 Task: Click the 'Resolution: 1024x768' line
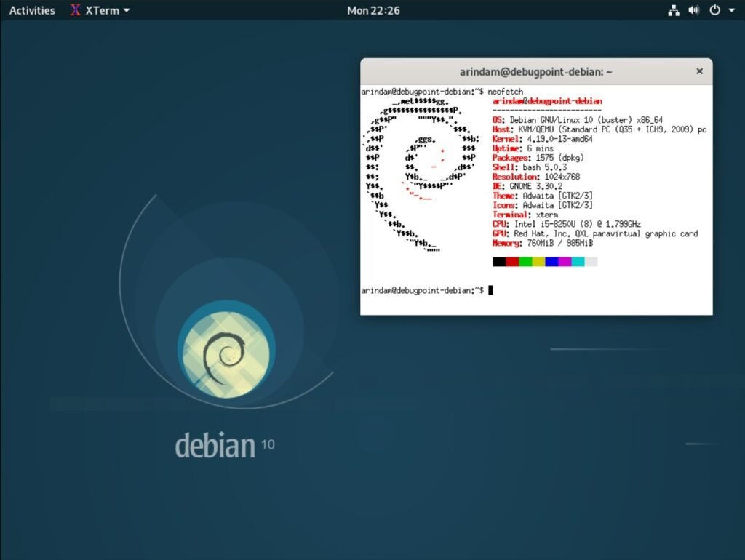pos(536,177)
